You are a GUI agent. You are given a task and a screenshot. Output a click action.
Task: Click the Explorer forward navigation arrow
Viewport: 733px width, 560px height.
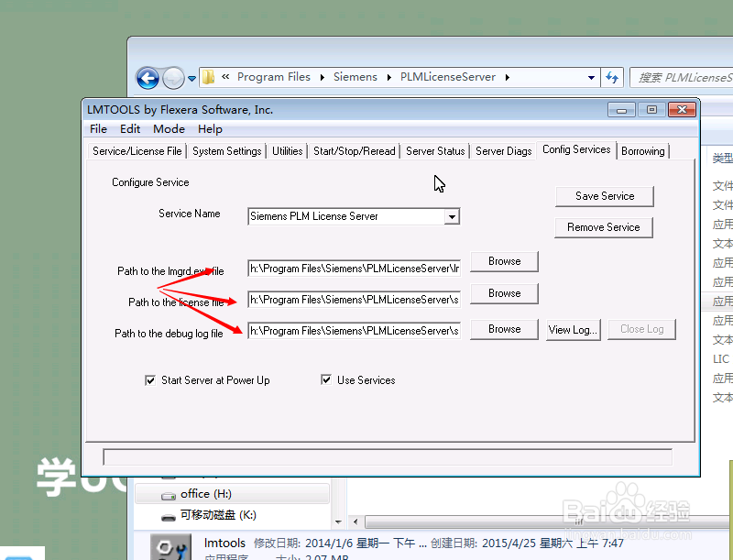tap(173, 78)
